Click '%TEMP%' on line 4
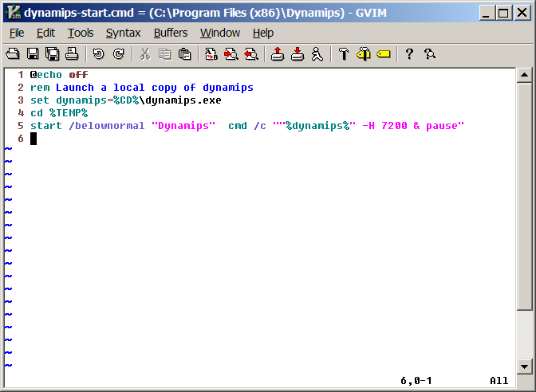Image resolution: width=536 pixels, height=392 pixels. click(69, 113)
